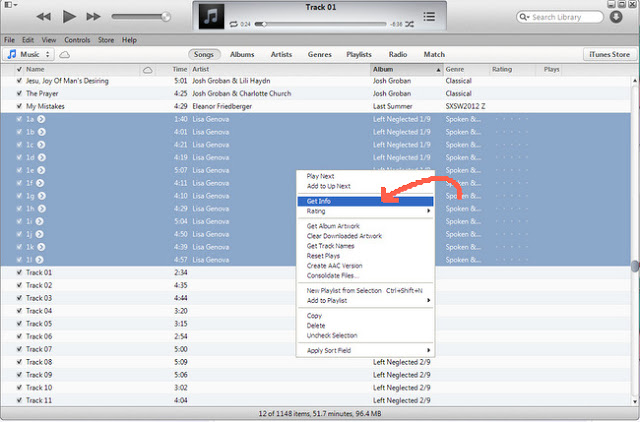Choose Get Info in context menu
Image resolution: width=640 pixels, height=422 pixels.
365,201
